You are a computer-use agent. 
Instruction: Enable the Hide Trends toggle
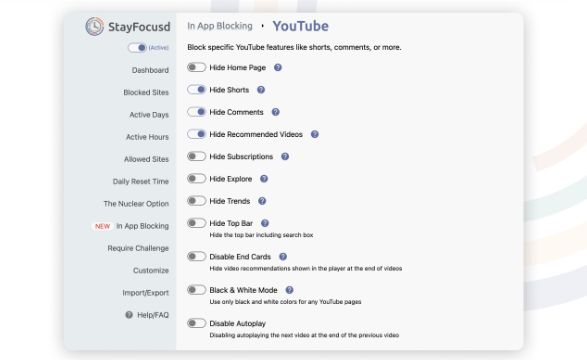coord(197,201)
